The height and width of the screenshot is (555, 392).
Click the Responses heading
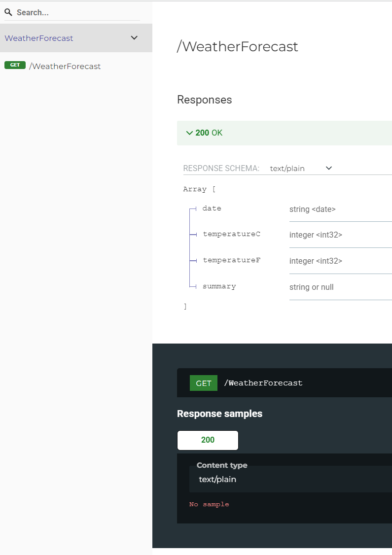(x=204, y=100)
